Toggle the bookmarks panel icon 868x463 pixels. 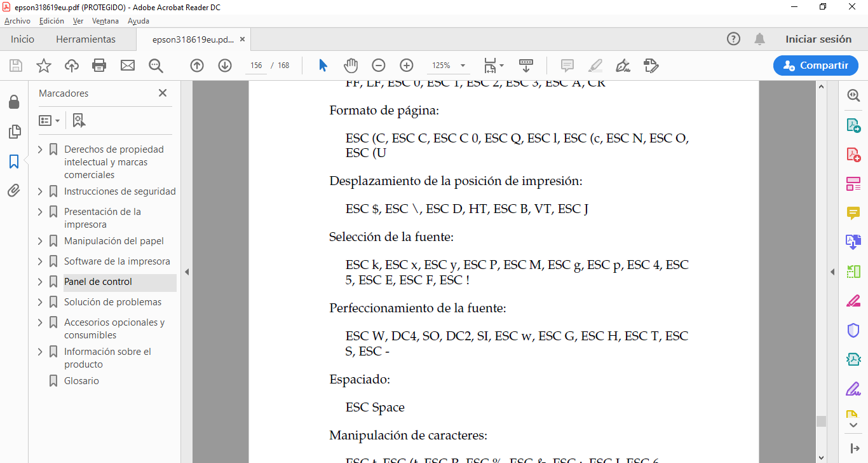tap(14, 162)
